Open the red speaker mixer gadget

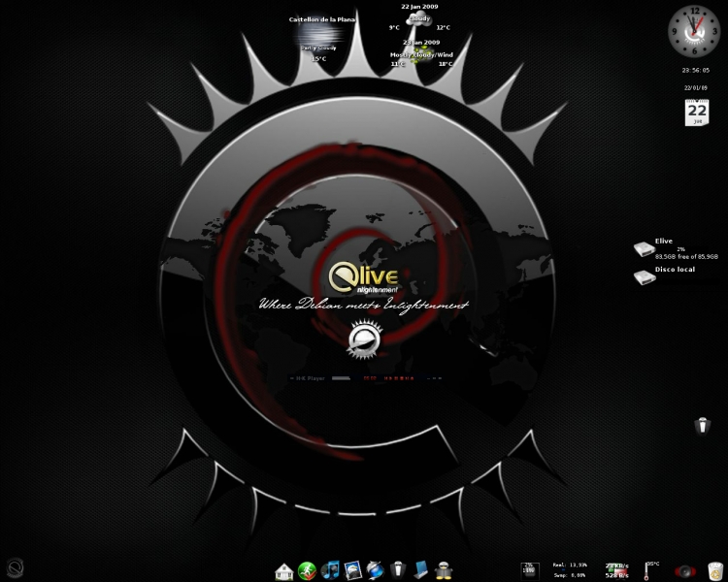[x=685, y=571]
